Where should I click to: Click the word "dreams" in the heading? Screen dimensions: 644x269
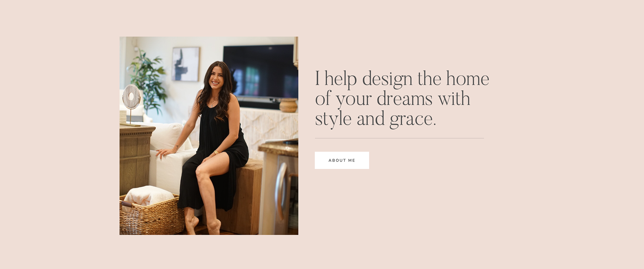click(x=405, y=99)
